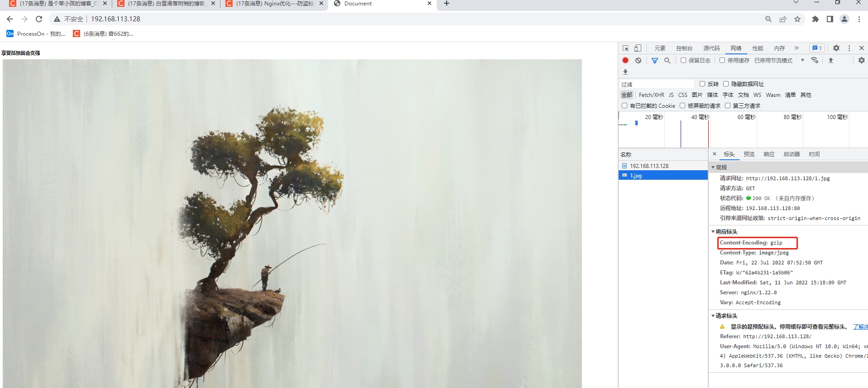Open a new browser tab

pos(447,4)
